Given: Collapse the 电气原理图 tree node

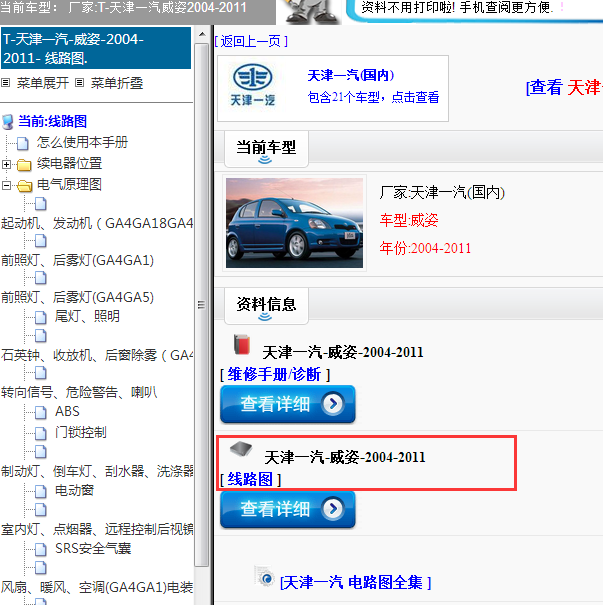Looking at the screenshot, I should click(x=6, y=186).
